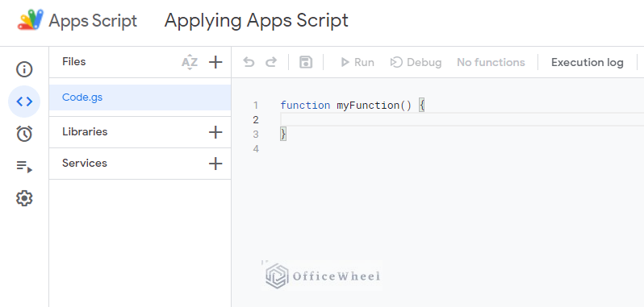This screenshot has height=307, width=644.
Task: Click line number 4 in the gutter
Action: tap(256, 149)
